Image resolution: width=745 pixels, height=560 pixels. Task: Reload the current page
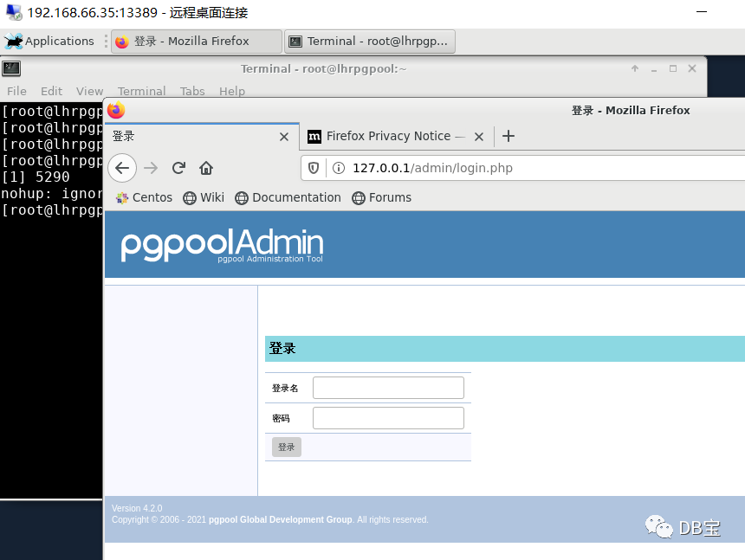[178, 168]
